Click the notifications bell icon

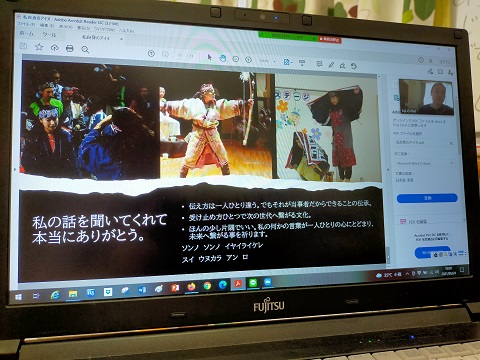coord(431,61)
